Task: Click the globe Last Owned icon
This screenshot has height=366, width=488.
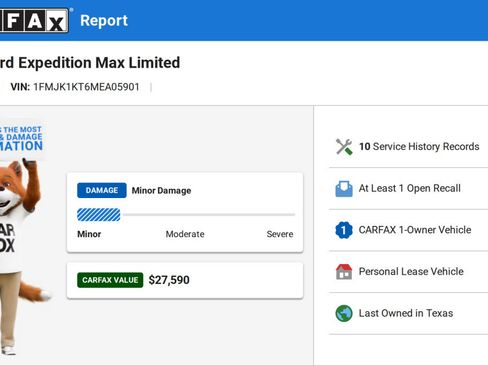Action: [344, 313]
